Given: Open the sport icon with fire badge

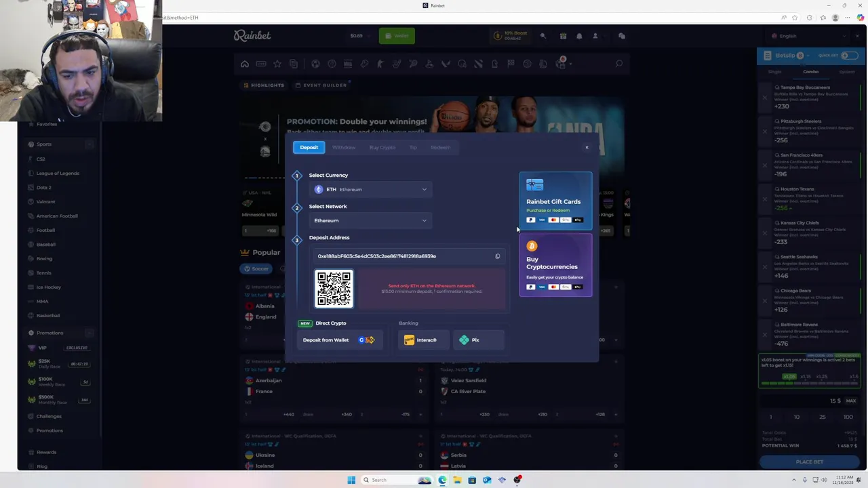Looking at the screenshot, I should pyautogui.click(x=561, y=63).
